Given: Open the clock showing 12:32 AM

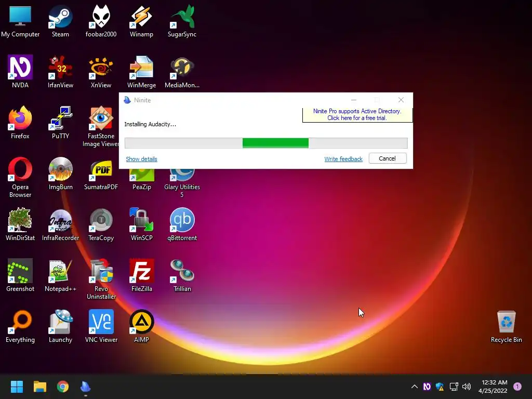Looking at the screenshot, I should pos(493,387).
